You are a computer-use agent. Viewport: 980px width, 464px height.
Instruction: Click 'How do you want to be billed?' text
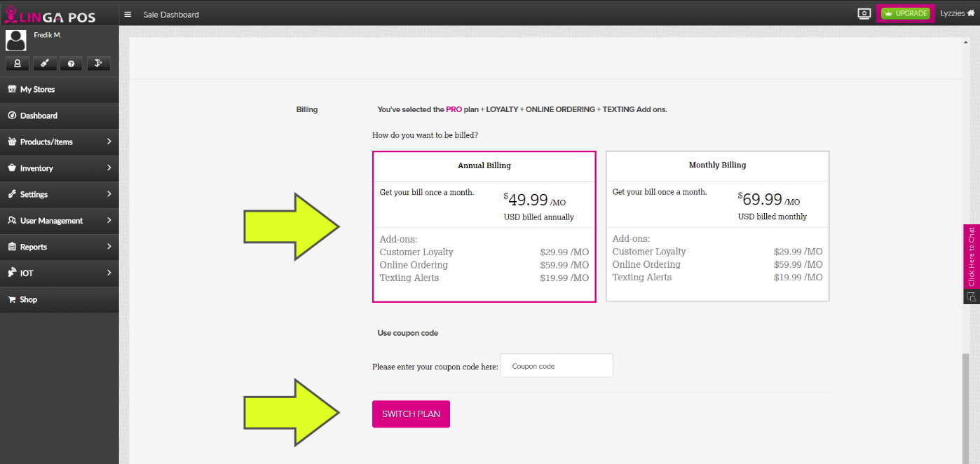426,135
